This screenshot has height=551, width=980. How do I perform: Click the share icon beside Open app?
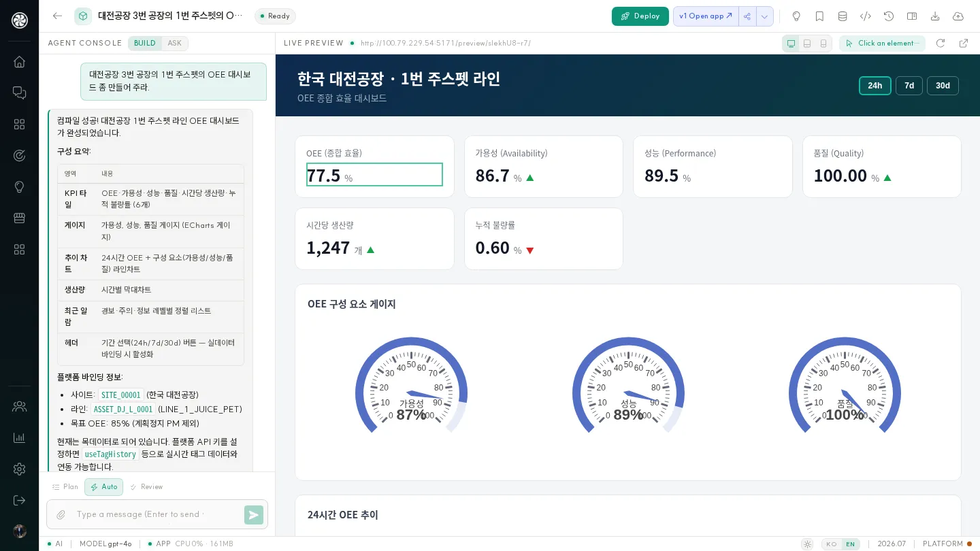pos(747,16)
